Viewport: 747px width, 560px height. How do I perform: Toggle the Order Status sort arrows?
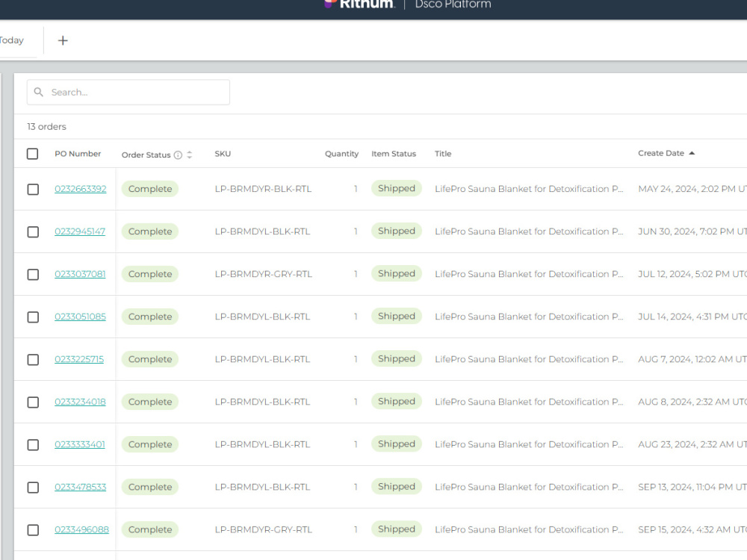point(190,155)
